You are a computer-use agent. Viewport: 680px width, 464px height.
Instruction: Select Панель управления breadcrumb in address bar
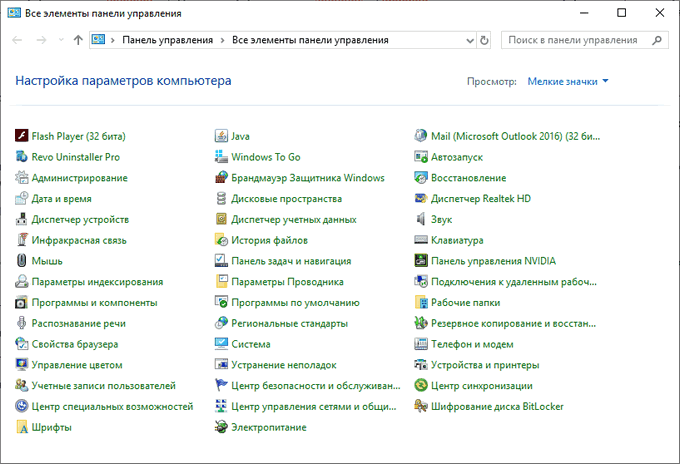(167, 40)
